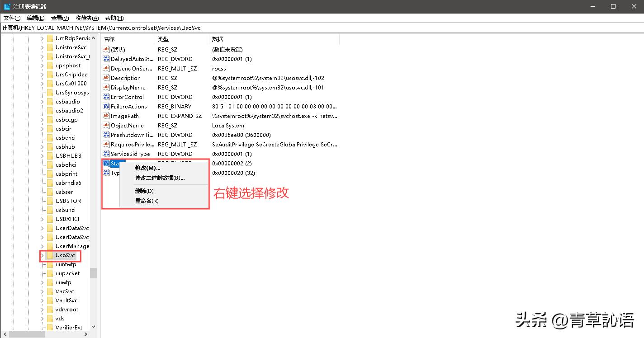Screen dimensions: 644x338
Task: Sort values by the 类型 column header
Action: coord(182,39)
